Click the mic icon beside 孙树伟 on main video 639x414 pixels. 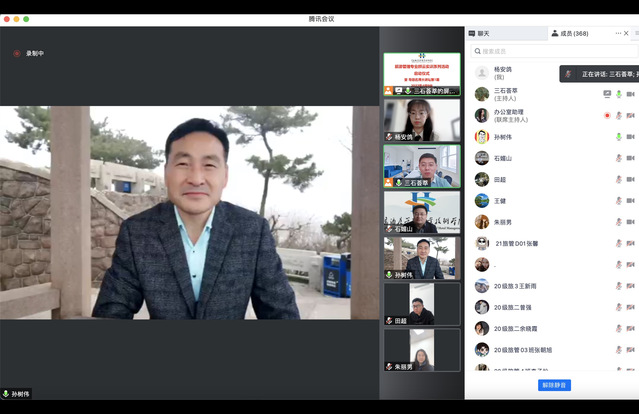(6, 394)
